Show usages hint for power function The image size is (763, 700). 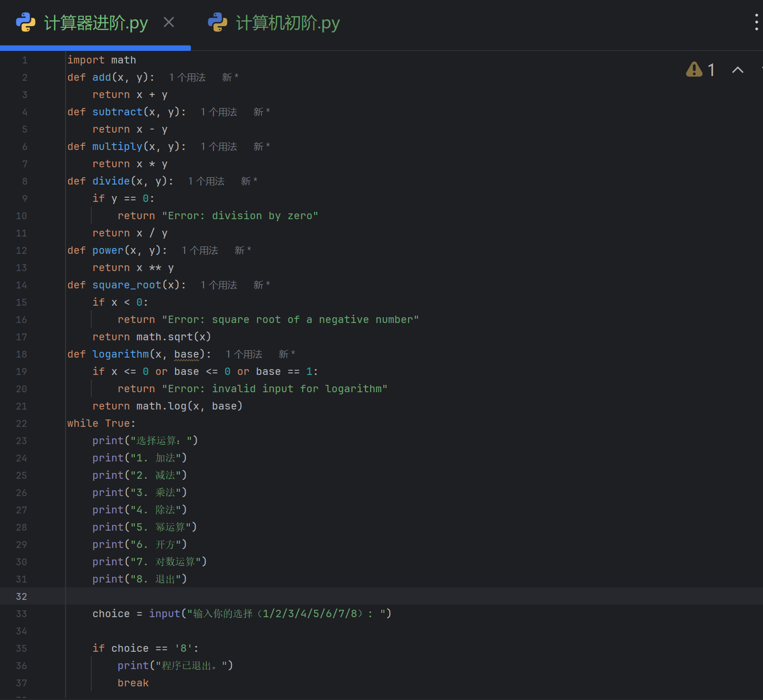coord(200,251)
